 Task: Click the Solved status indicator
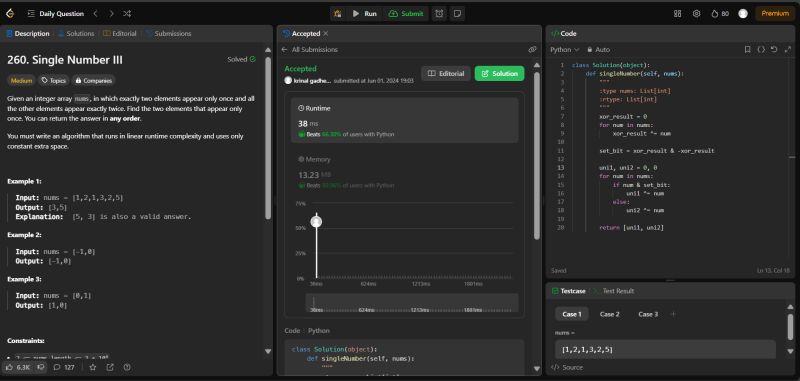tap(241, 59)
